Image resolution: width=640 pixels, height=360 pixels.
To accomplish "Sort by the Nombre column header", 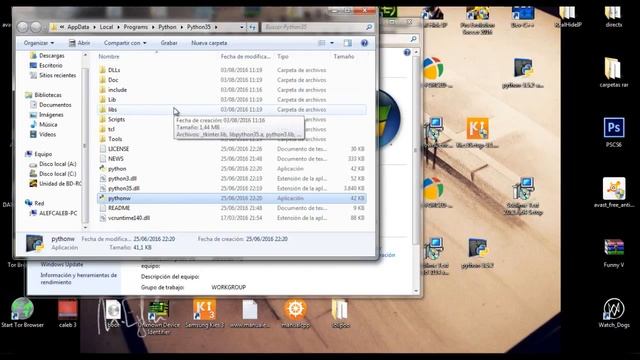I will click(x=109, y=57).
